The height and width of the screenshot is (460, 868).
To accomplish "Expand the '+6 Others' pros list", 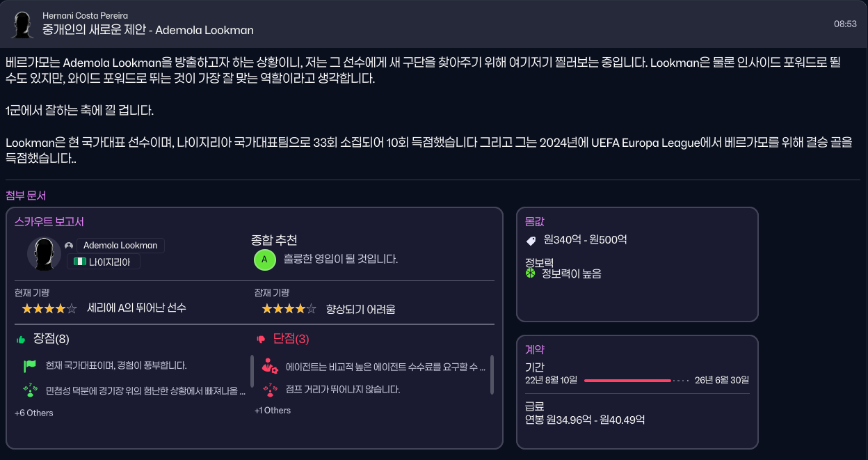I will [x=33, y=412].
